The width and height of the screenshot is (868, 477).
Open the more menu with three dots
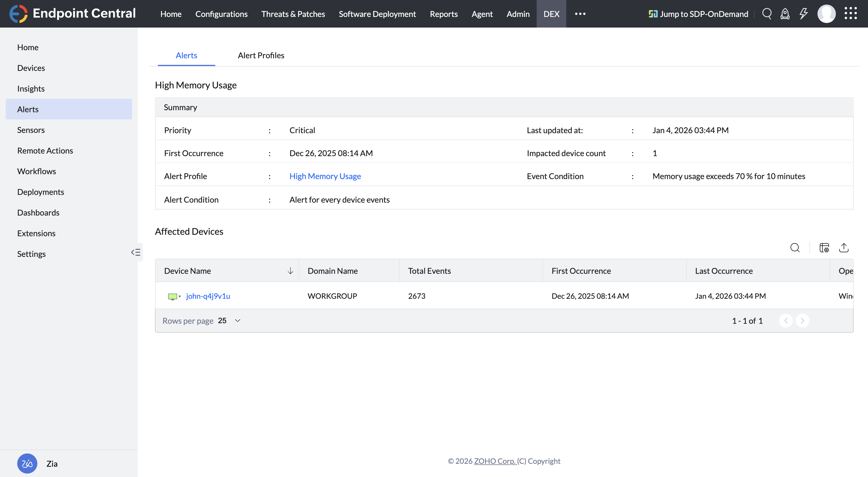click(x=580, y=14)
